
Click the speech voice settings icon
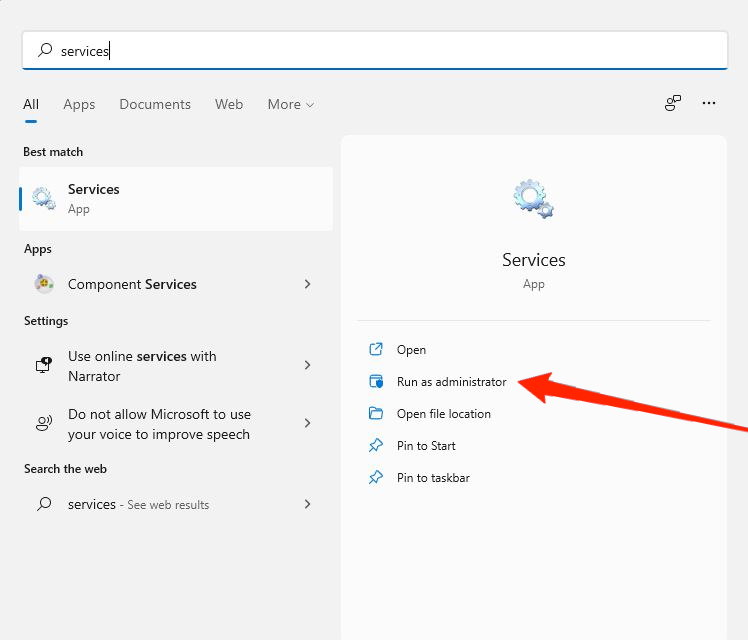44,424
